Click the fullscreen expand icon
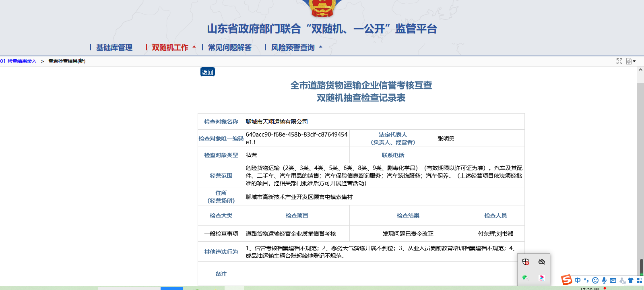This screenshot has width=644, height=290. (x=619, y=61)
